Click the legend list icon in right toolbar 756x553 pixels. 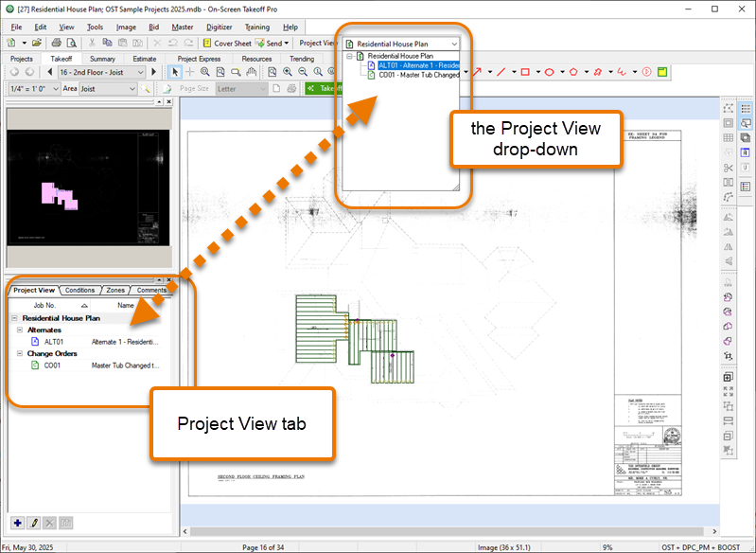tap(746, 187)
